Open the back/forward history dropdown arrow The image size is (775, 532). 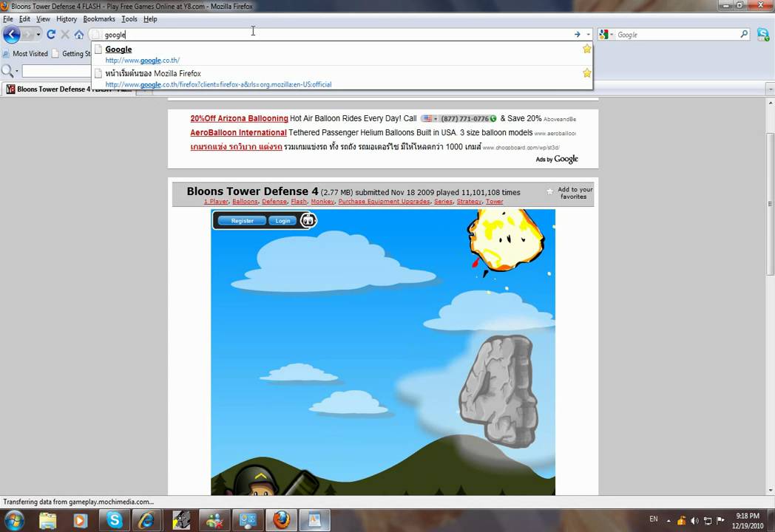(x=38, y=35)
